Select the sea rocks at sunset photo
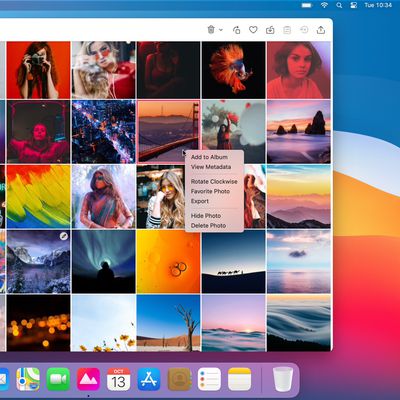Image resolution: width=400 pixels, height=400 pixels. [x=299, y=132]
